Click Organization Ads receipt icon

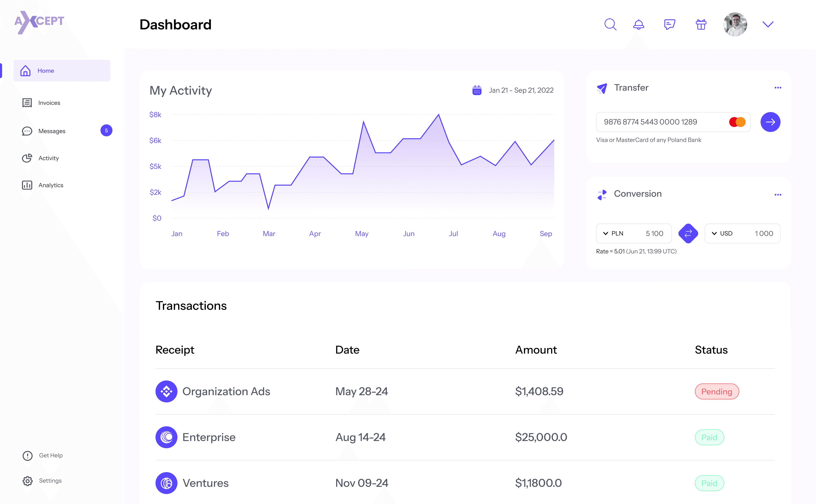(x=166, y=391)
